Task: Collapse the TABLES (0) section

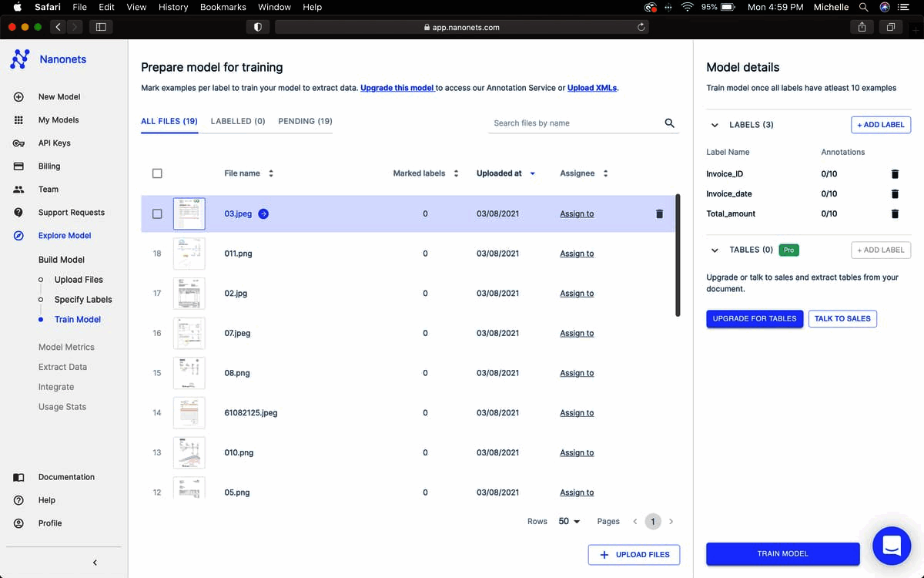Action: pyautogui.click(x=715, y=250)
